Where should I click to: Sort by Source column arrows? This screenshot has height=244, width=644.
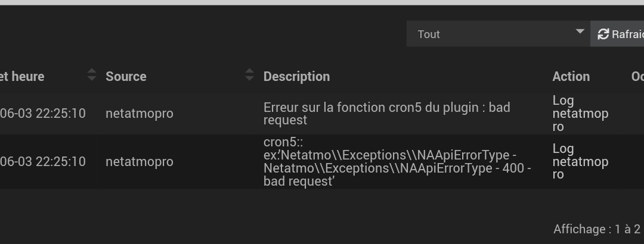(249, 74)
